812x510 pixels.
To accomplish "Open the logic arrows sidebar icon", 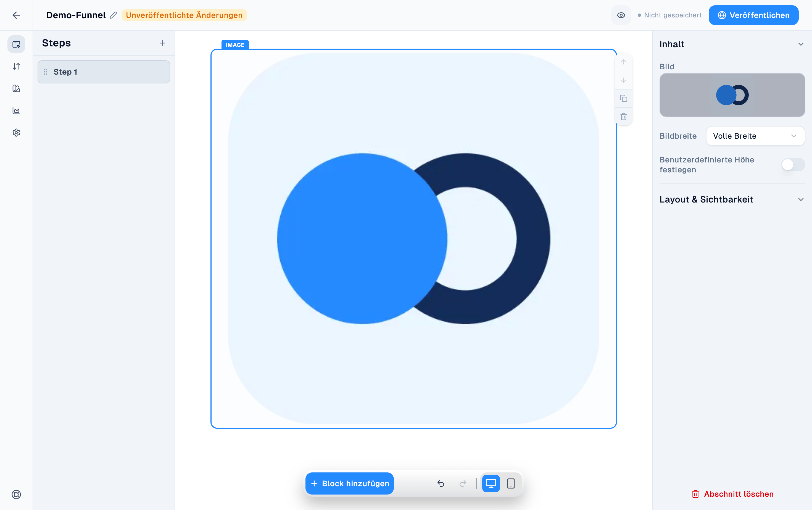I will point(16,67).
